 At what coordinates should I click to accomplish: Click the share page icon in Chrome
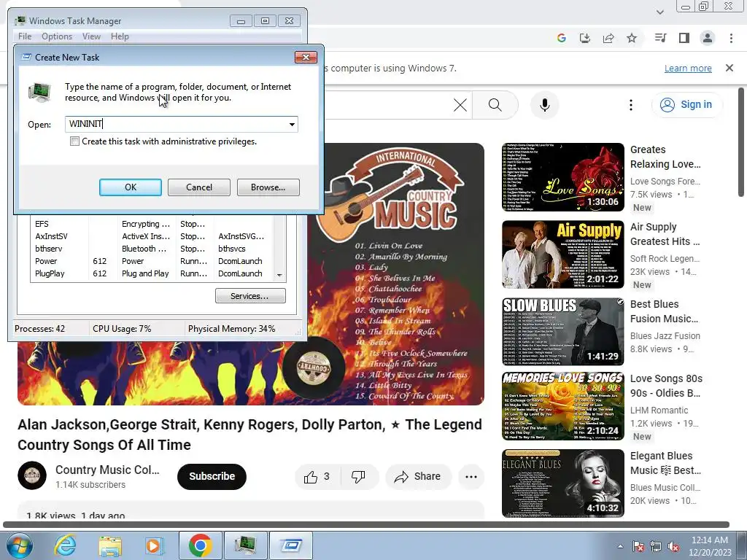[608, 38]
